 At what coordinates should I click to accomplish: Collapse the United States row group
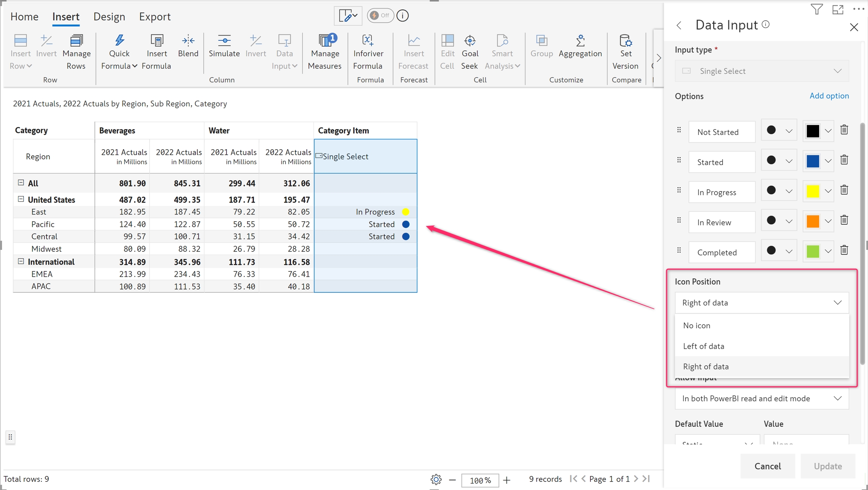point(21,199)
